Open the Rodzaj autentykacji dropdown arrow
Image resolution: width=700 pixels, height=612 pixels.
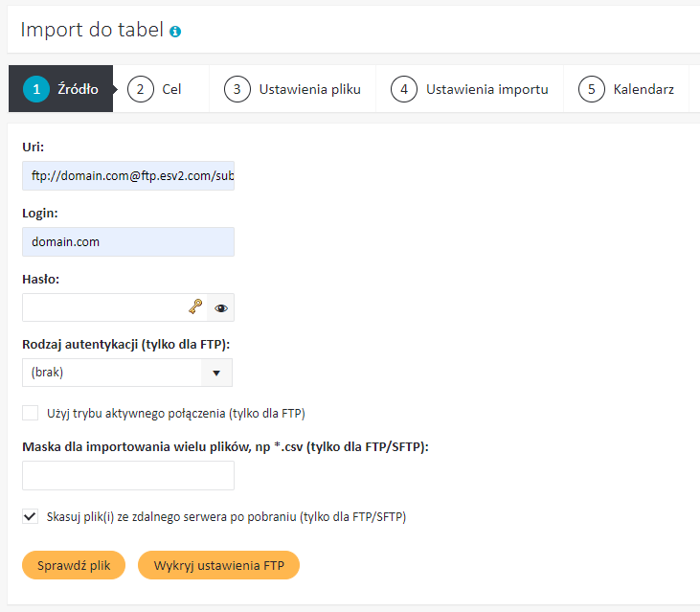tap(216, 373)
